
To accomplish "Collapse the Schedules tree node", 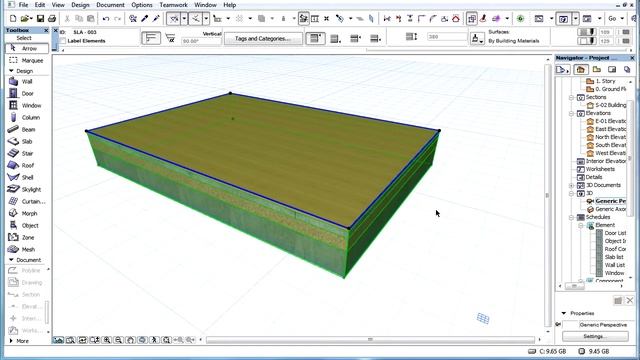I will [571, 218].
